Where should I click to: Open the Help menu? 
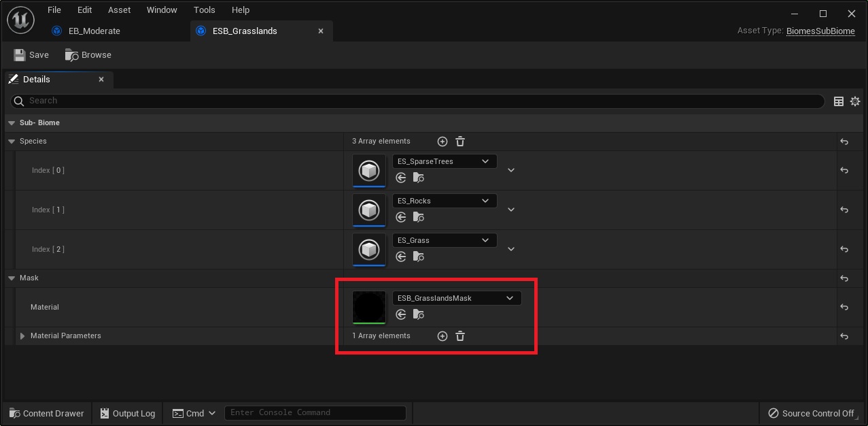pyautogui.click(x=241, y=10)
